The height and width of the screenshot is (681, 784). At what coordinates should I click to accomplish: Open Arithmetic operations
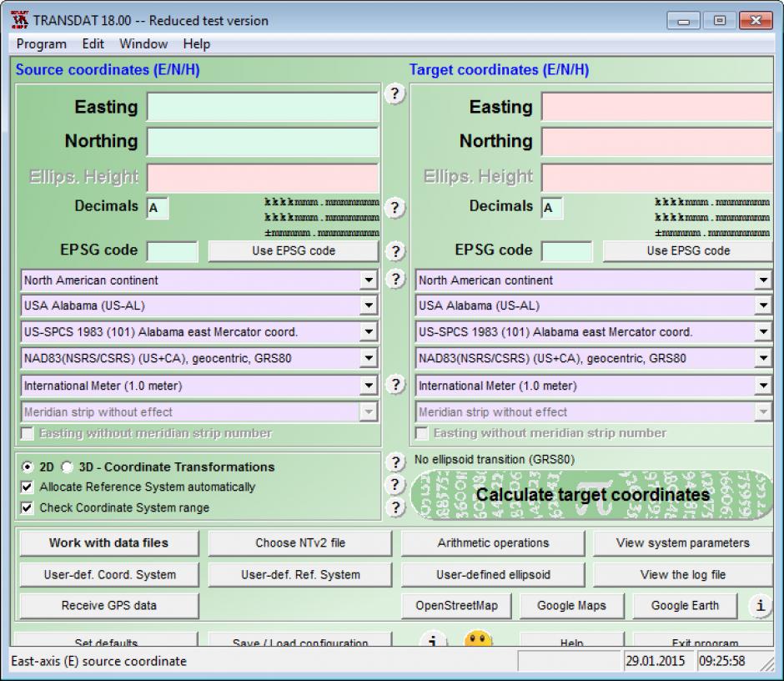tap(493, 543)
